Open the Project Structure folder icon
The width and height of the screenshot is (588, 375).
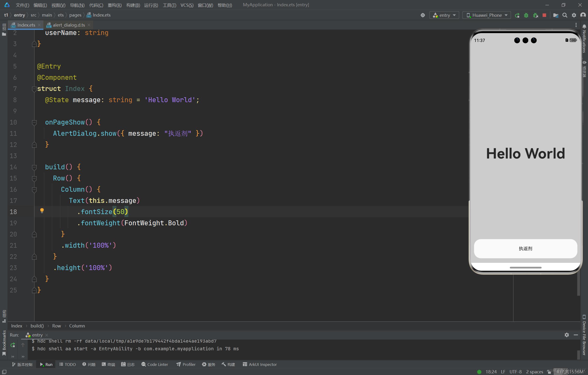(556, 15)
